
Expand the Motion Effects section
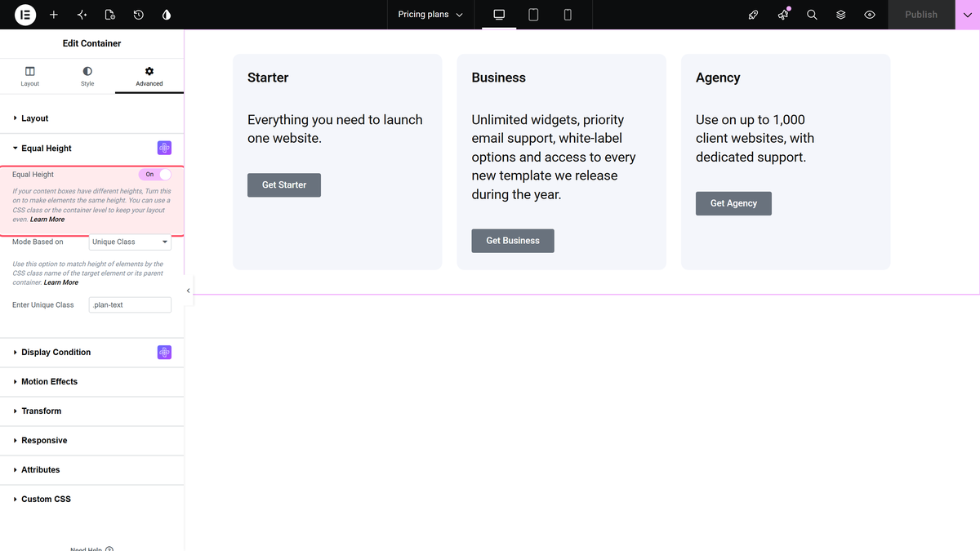pyautogui.click(x=91, y=381)
